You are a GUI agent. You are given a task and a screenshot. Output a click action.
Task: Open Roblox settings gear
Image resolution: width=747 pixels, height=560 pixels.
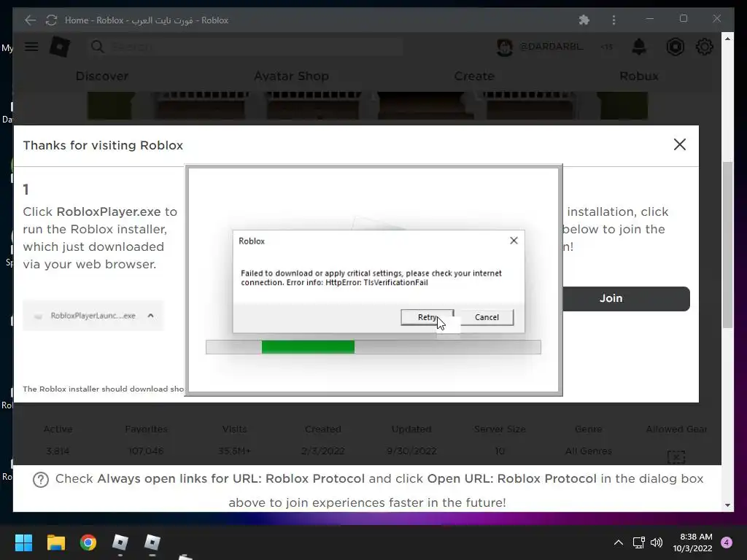point(704,47)
